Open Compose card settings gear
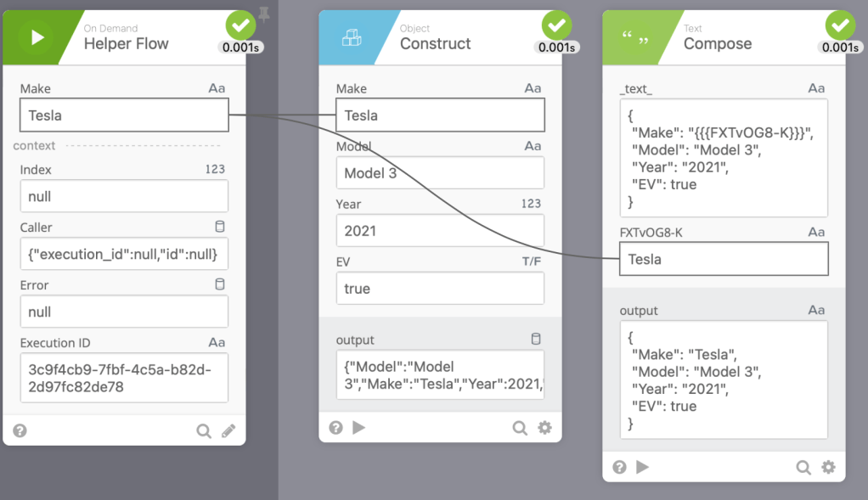 point(828,466)
